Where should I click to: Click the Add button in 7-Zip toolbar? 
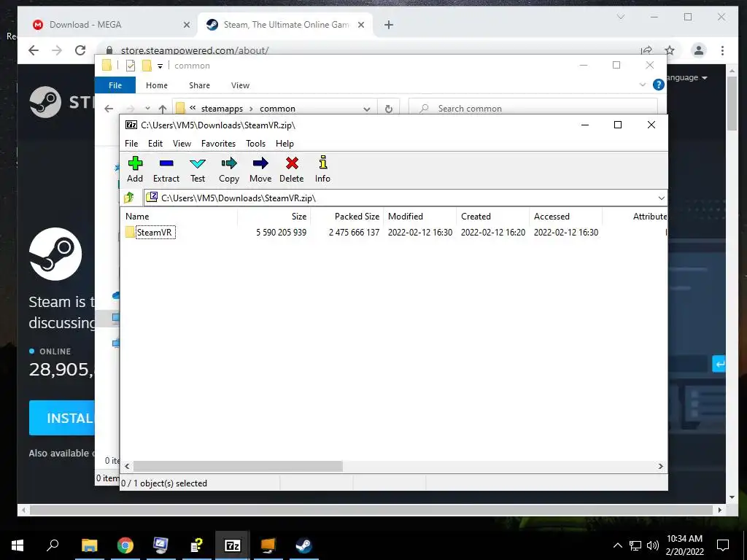(135, 169)
